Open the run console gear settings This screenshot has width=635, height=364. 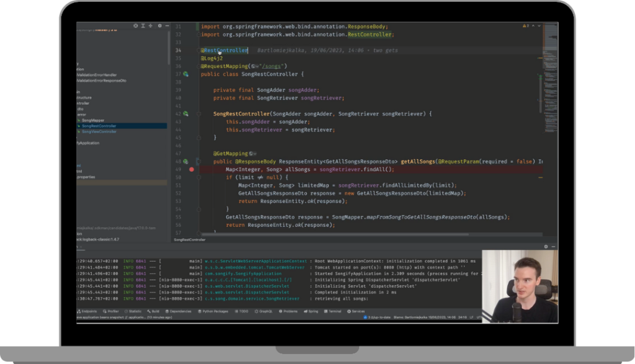click(546, 247)
